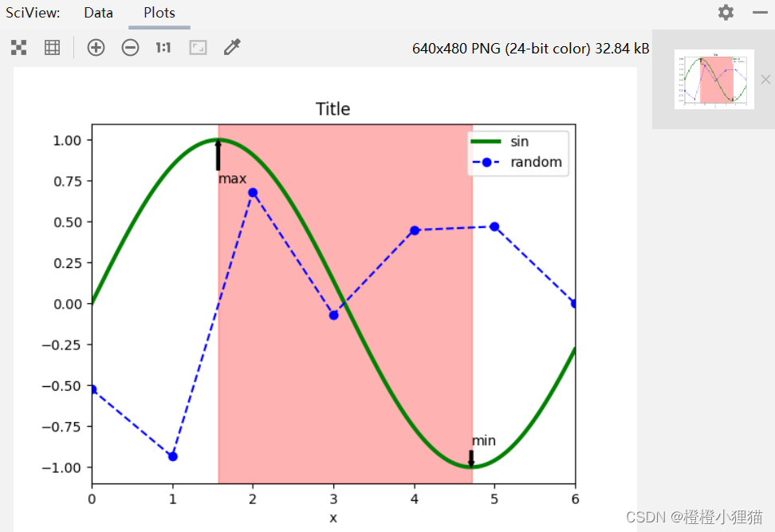Select the eyedropper color picker tool
The width and height of the screenshot is (775, 532).
[232, 48]
